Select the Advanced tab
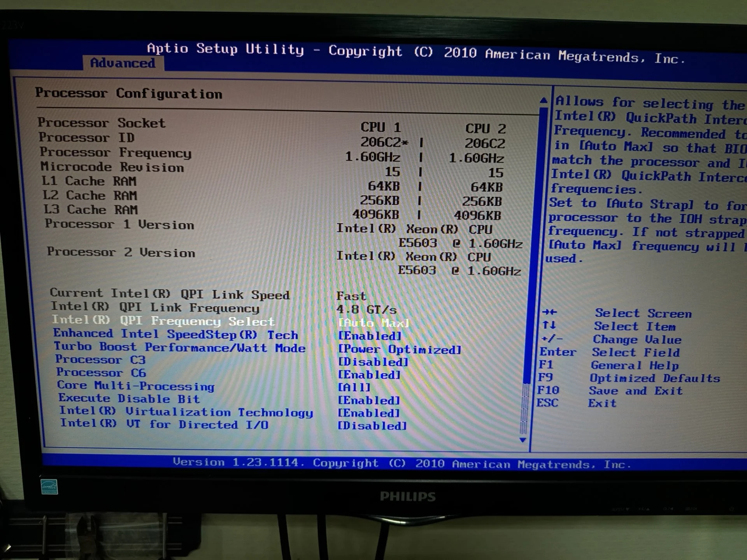 123,63
